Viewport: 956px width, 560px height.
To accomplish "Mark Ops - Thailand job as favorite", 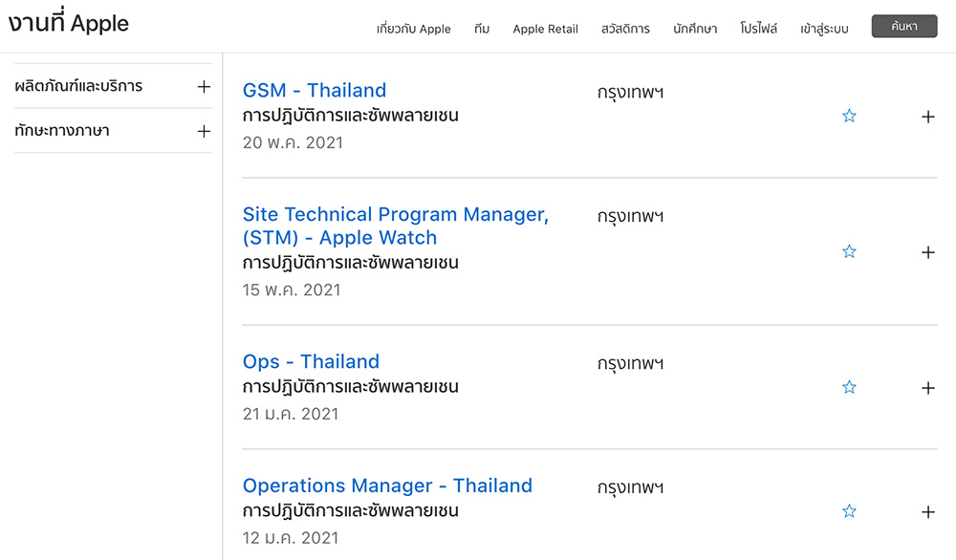I will tap(849, 388).
